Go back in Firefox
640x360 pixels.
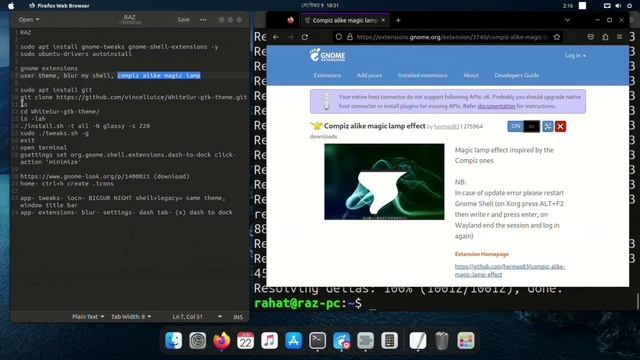click(276, 37)
